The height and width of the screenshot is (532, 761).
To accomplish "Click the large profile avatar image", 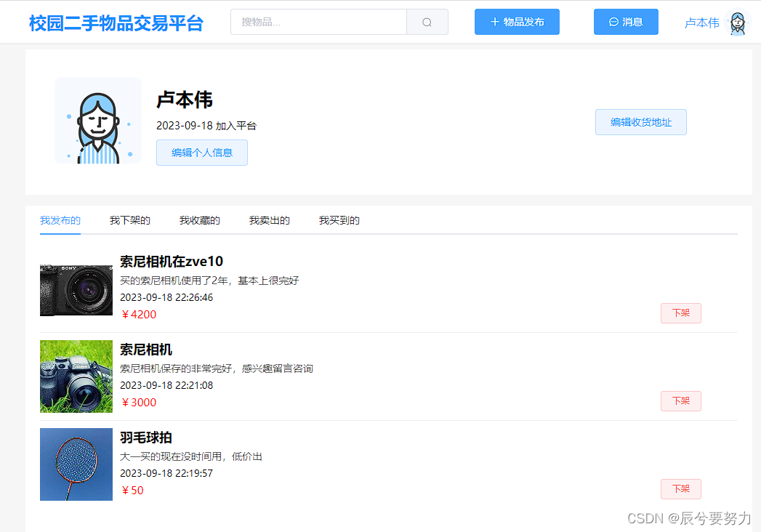I will click(x=98, y=121).
